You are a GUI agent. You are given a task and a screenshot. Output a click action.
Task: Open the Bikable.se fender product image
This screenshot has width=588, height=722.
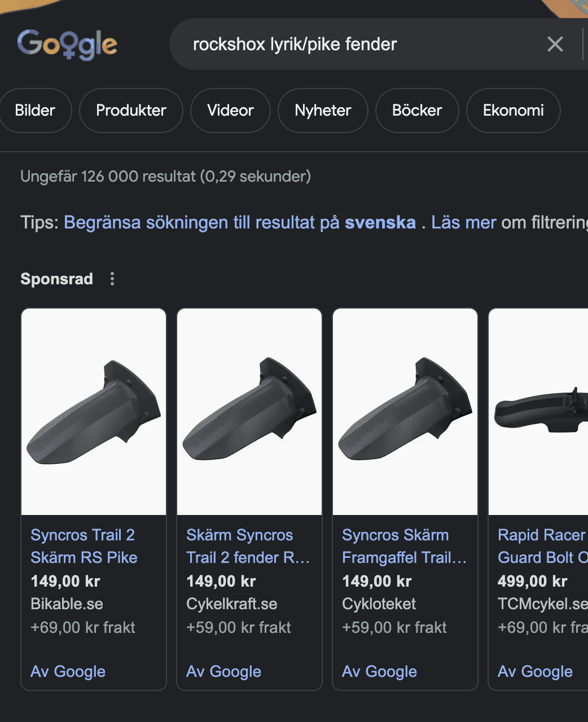[x=94, y=412]
